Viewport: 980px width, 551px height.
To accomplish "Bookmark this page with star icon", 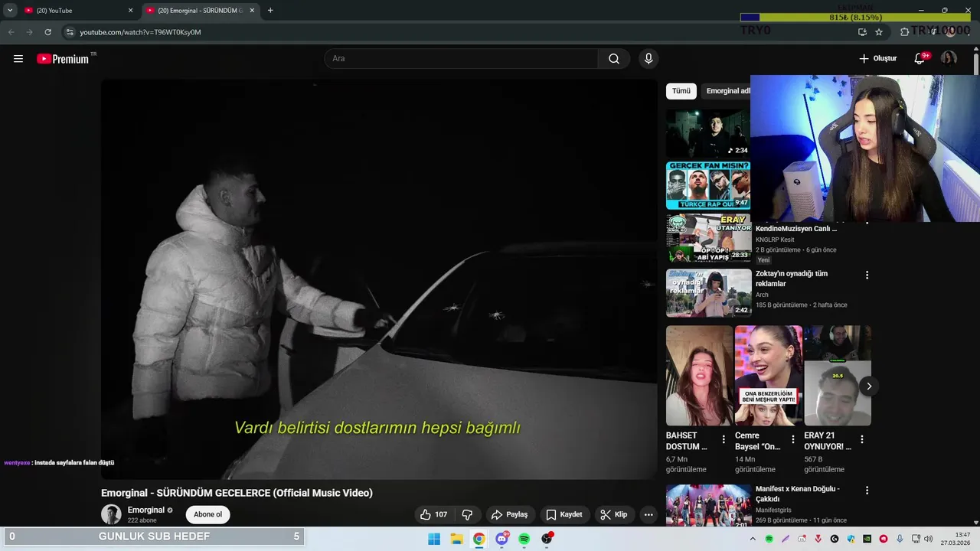I will tap(879, 32).
